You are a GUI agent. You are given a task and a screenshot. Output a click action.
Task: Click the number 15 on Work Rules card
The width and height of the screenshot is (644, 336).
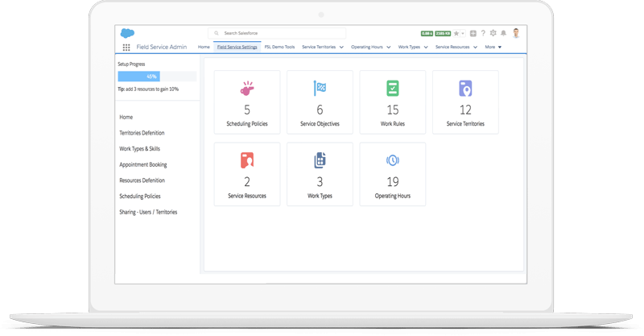393,110
